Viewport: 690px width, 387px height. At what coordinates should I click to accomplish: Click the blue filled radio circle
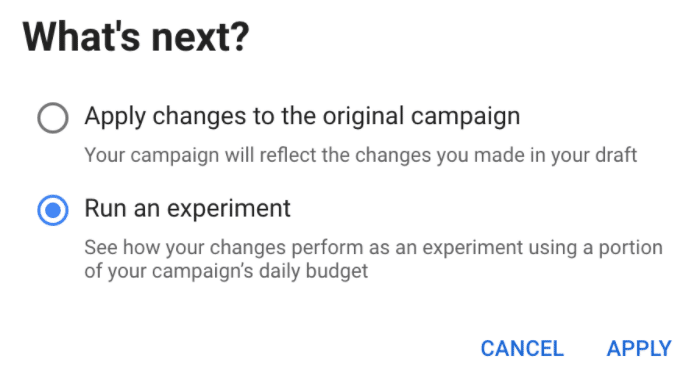(53, 210)
